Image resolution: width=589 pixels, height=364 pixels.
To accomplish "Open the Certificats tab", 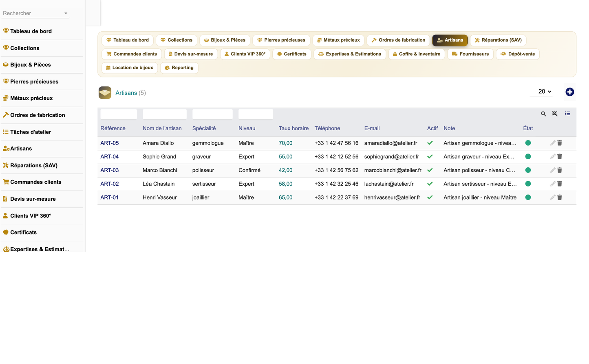I will pyautogui.click(x=292, y=54).
